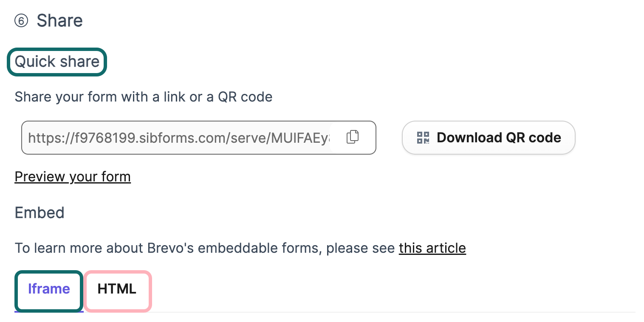Open the Preview your form link

73,177
